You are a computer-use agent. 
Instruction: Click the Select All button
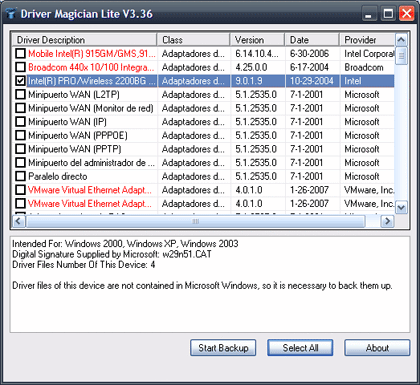[300, 348]
